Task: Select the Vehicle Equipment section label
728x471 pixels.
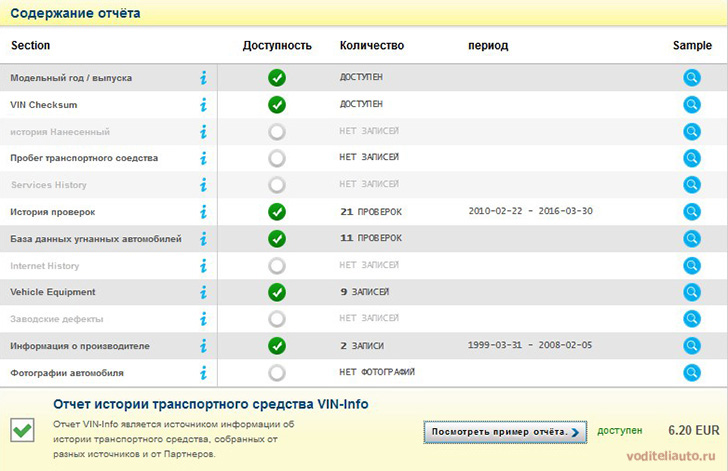Action: 53,292
